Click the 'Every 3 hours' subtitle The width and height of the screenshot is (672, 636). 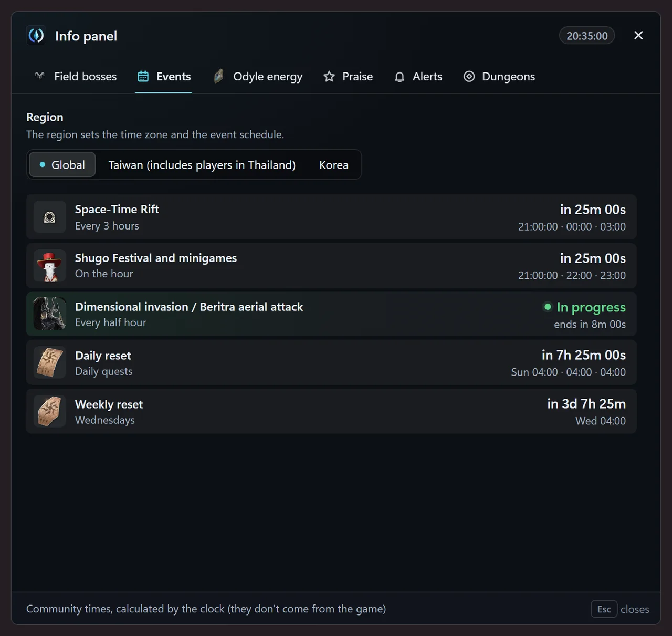coord(107,226)
